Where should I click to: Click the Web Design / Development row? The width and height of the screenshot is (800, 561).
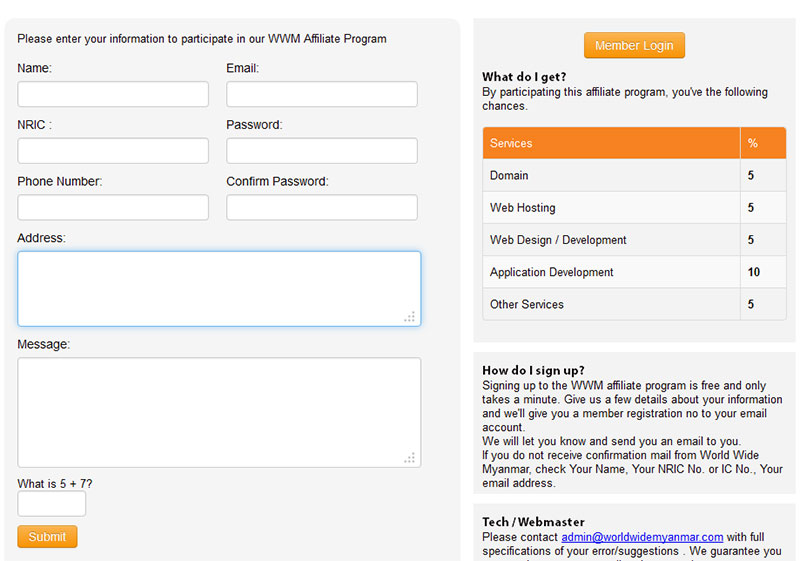point(611,240)
